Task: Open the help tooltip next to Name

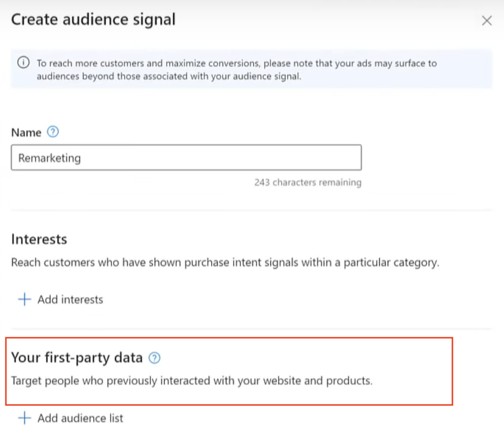Action: point(53,132)
